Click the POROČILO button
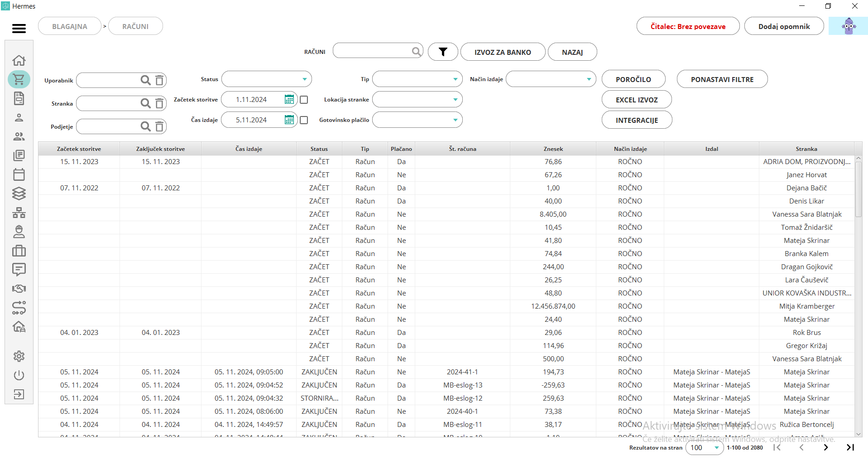The image size is (868, 465). (x=633, y=79)
